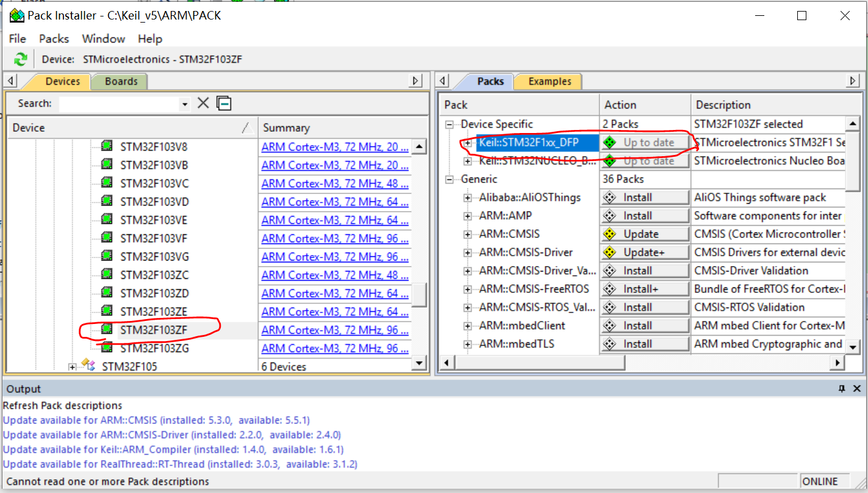Click Update+ for ARM::CMSIS-Driver
The image size is (868, 493).
click(645, 253)
